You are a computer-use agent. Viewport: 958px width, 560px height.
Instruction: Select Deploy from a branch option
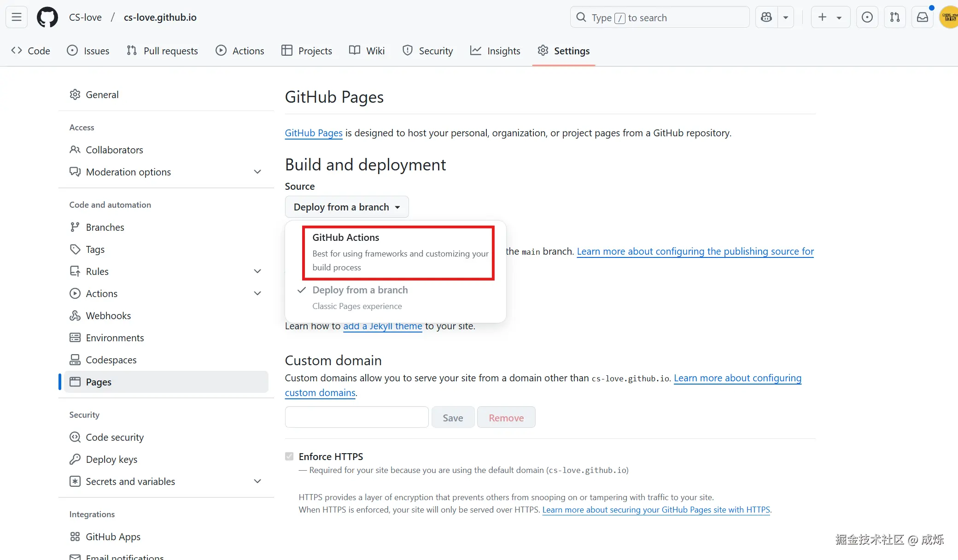[x=360, y=290]
